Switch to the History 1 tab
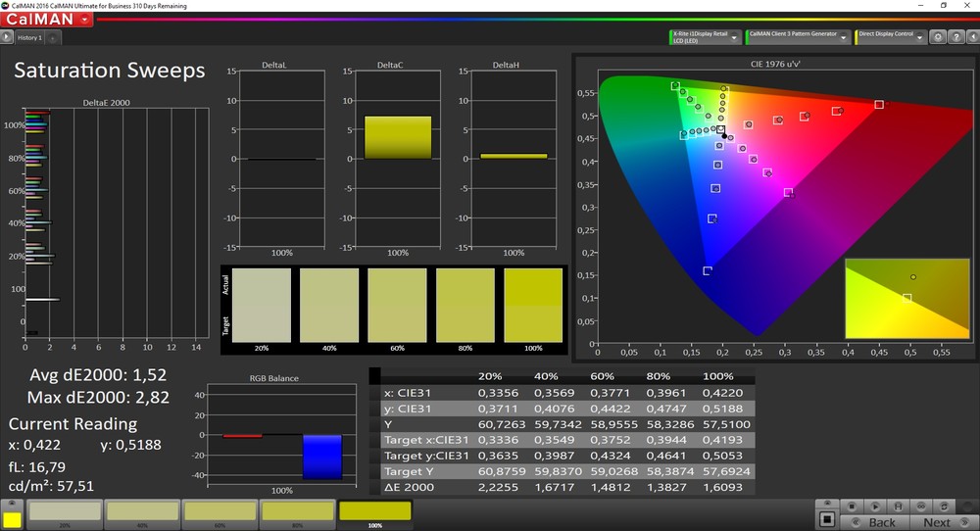Viewport: 980px width, 531px height. tap(29, 38)
